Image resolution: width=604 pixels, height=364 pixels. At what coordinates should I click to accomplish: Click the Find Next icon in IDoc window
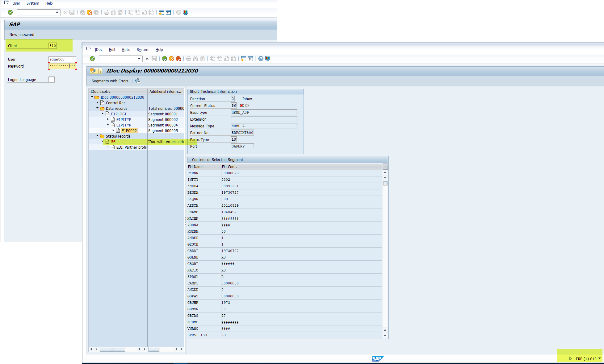(202, 59)
